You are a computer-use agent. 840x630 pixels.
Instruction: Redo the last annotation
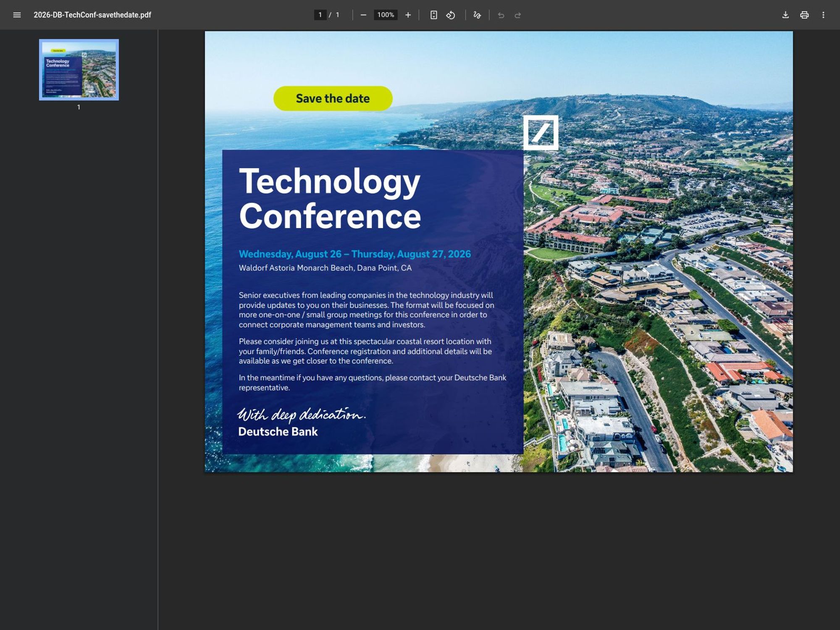(517, 15)
